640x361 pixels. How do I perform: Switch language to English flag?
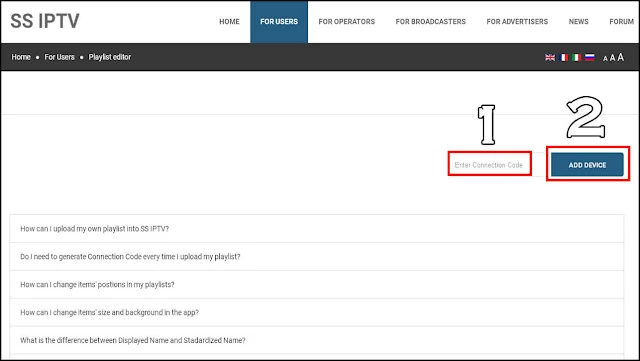click(x=550, y=58)
